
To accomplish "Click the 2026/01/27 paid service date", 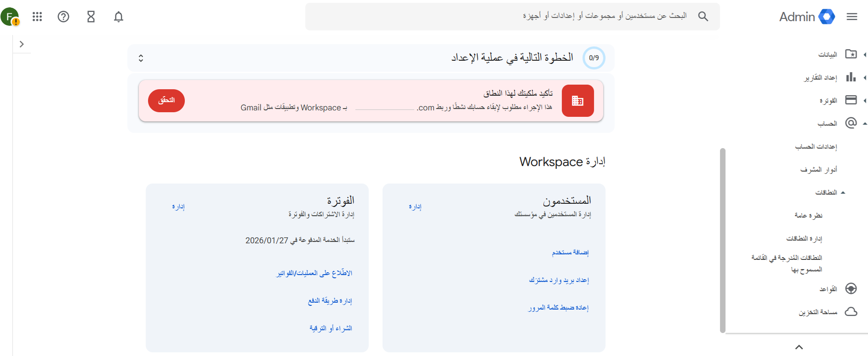I will pyautogui.click(x=267, y=241).
